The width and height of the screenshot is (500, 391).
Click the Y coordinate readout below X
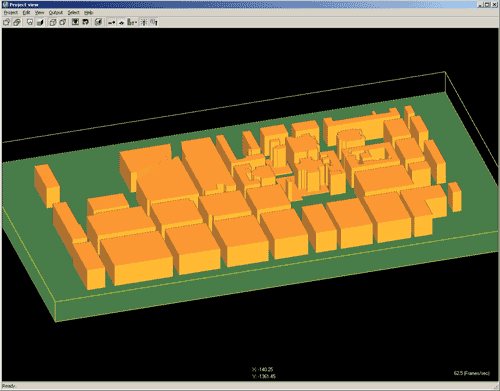263,376
